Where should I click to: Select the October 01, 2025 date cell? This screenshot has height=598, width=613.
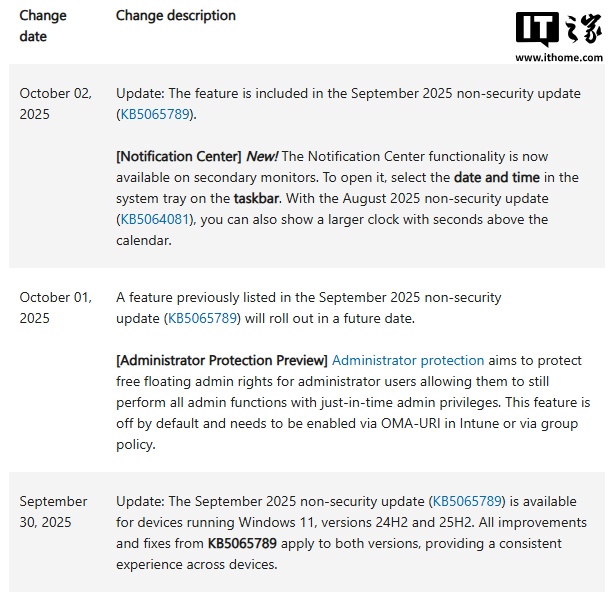click(x=55, y=307)
